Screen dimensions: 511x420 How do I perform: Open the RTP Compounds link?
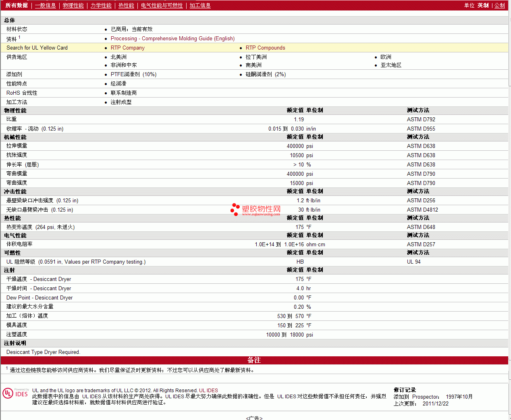tap(265, 48)
